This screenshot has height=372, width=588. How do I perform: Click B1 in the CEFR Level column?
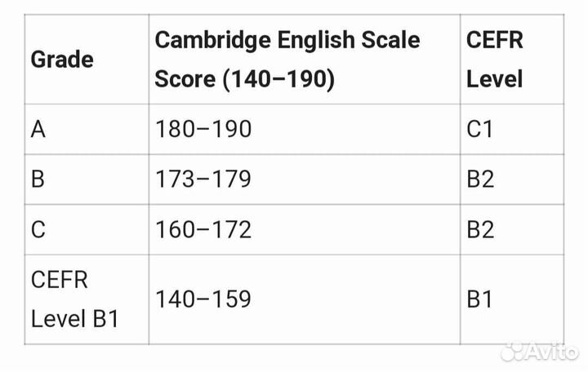pos(480,299)
